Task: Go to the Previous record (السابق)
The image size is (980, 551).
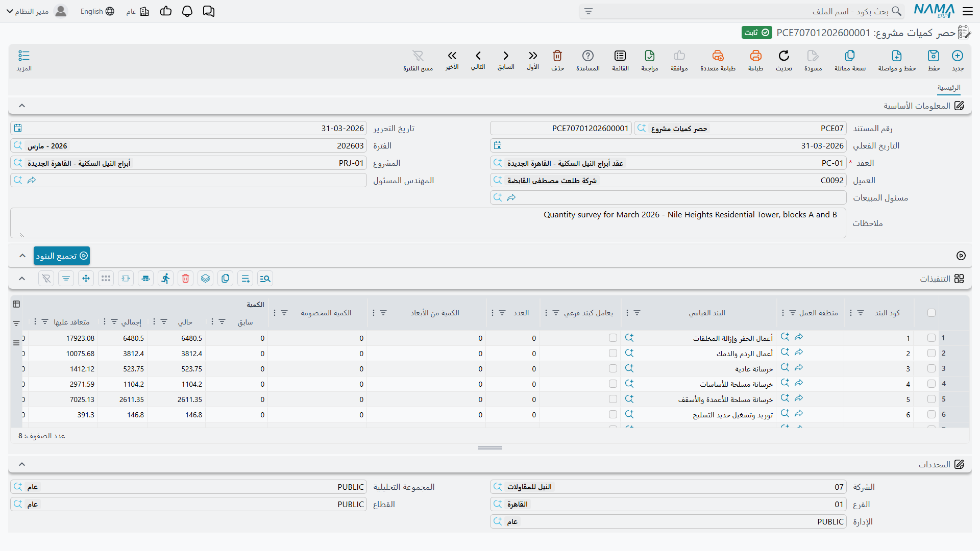Action: pyautogui.click(x=506, y=56)
